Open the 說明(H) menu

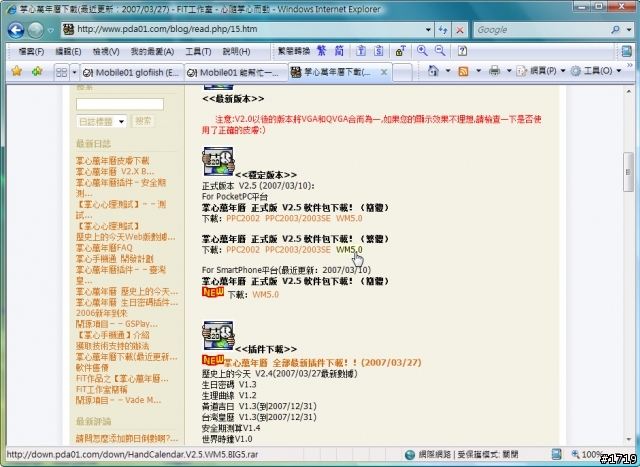tap(236, 51)
